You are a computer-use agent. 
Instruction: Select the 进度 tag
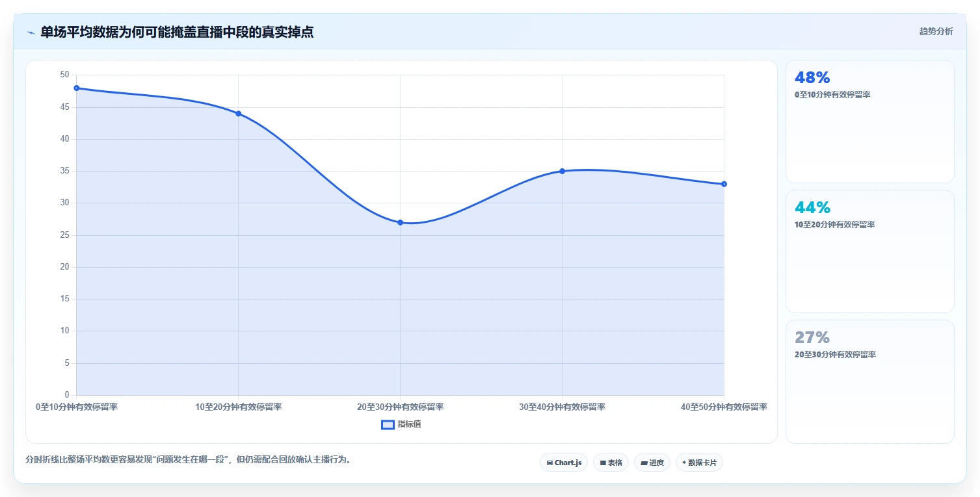(x=652, y=463)
